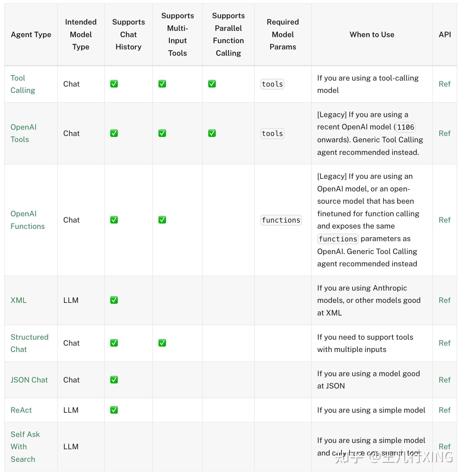Screen dimensions: 465x476
Task: Click the Ref link for Tool Calling
Action: 445,84
